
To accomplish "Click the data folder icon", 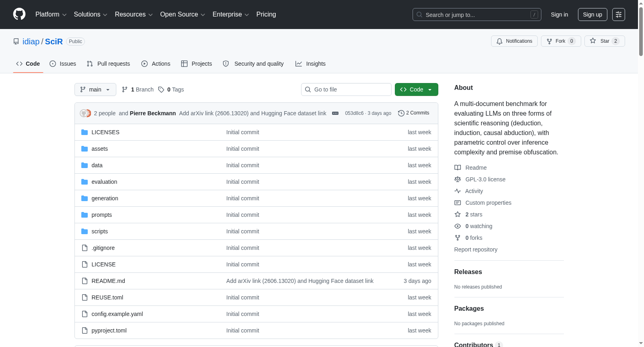I will [85, 165].
